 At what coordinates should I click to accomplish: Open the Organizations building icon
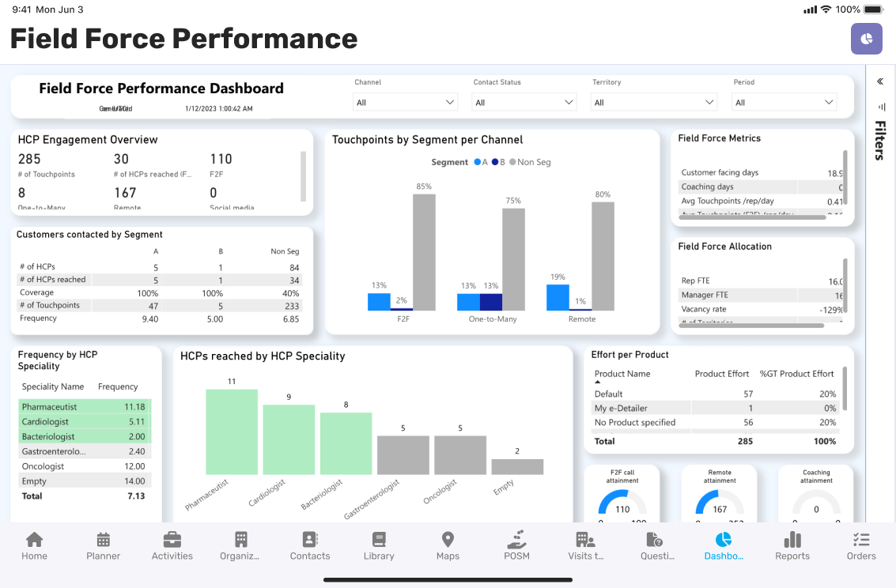(x=240, y=539)
